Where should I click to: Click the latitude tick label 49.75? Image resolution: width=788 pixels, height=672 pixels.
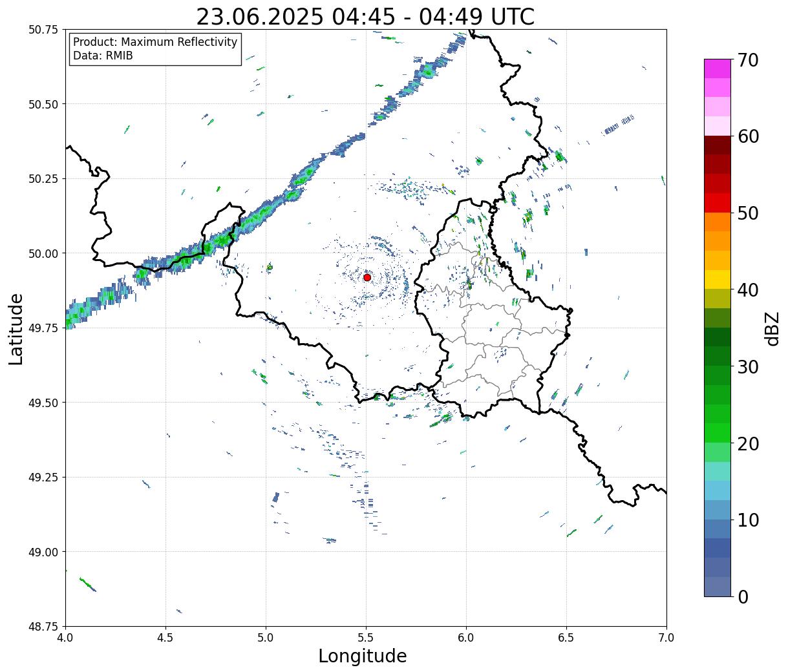[43, 328]
